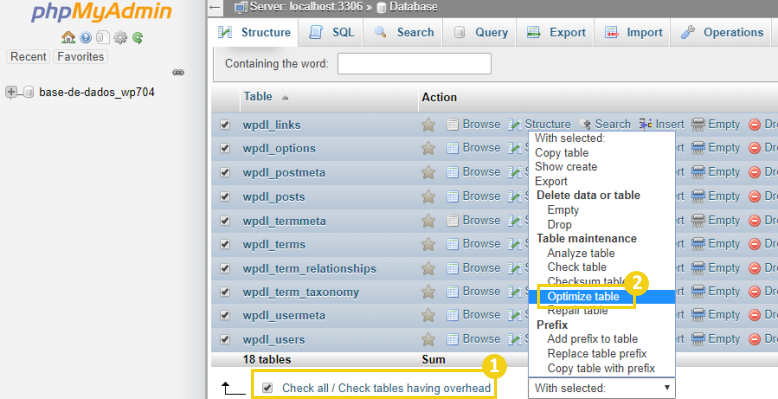778x399 pixels.
Task: Open the wpdl_users table link
Action: pyautogui.click(x=273, y=340)
